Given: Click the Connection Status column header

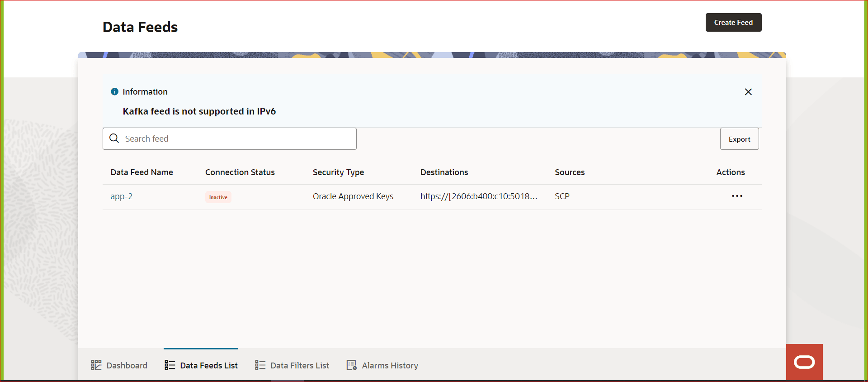Looking at the screenshot, I should pyautogui.click(x=240, y=172).
